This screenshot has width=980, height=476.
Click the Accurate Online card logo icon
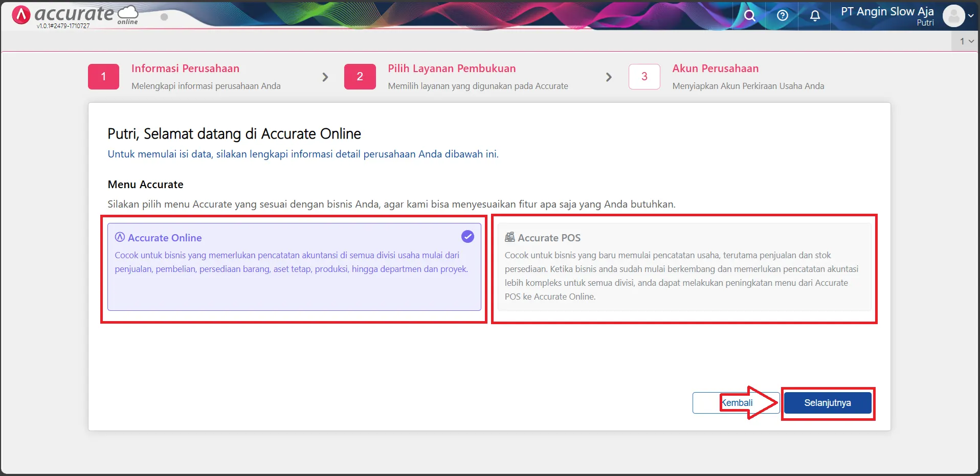point(120,237)
